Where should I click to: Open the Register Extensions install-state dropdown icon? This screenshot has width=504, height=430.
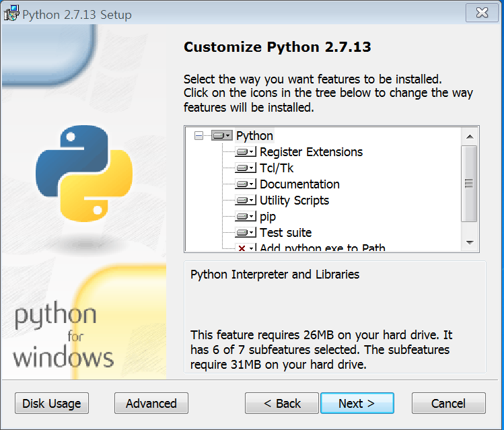pos(246,151)
